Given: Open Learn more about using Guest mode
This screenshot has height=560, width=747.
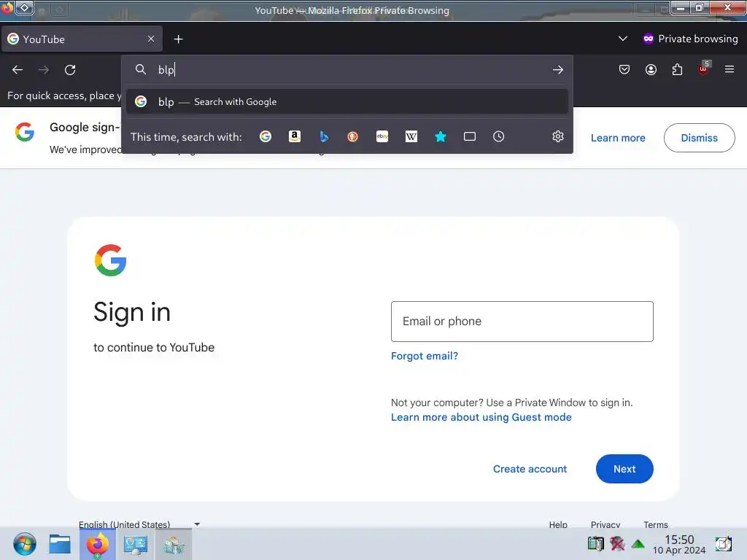Looking at the screenshot, I should (481, 417).
